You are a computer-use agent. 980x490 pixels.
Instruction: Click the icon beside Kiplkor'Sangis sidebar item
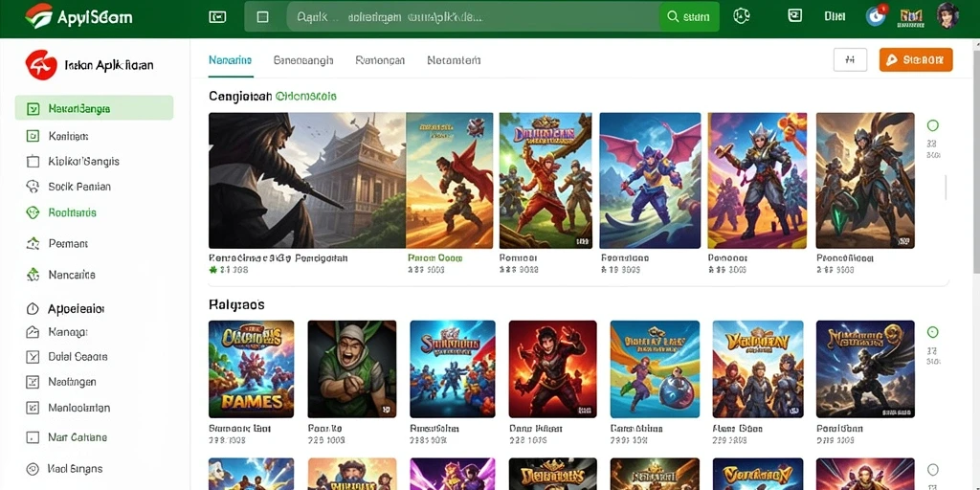33,161
